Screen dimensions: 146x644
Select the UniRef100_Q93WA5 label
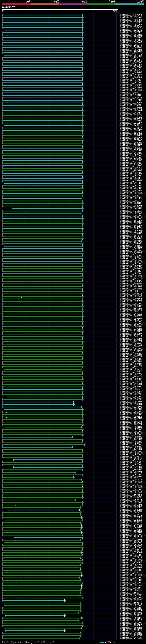[131, 120]
